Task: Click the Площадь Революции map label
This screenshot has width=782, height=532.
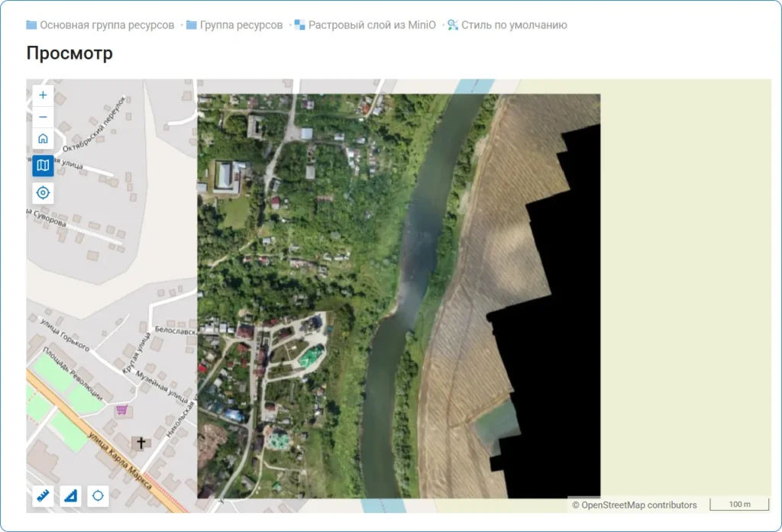Action: coord(73,373)
